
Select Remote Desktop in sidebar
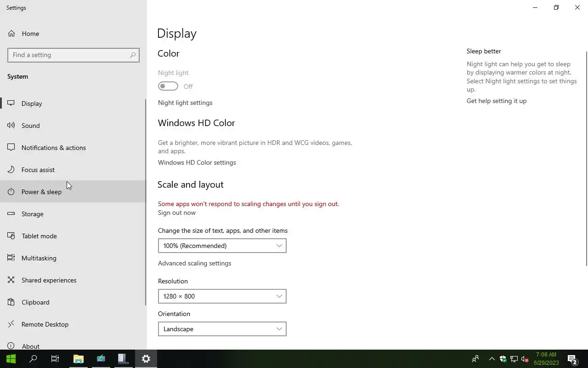tap(73, 324)
